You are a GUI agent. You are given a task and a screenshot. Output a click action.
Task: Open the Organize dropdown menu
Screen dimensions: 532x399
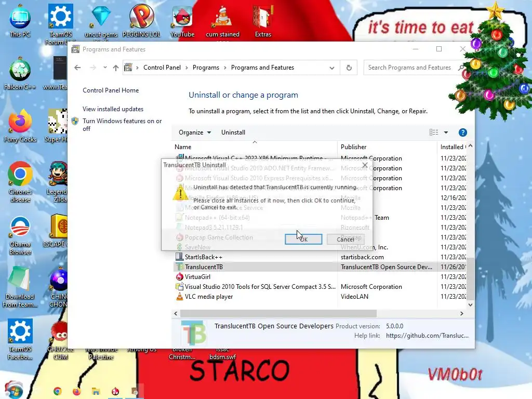tap(195, 132)
